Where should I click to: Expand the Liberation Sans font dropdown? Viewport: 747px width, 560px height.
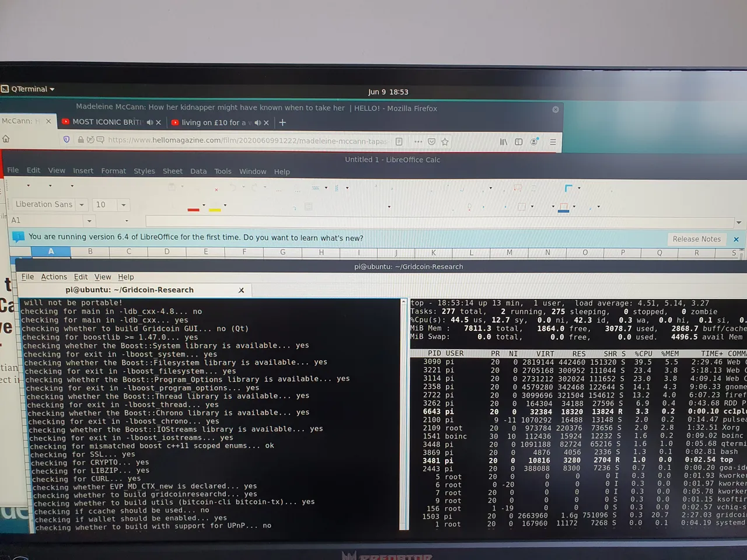pos(82,205)
